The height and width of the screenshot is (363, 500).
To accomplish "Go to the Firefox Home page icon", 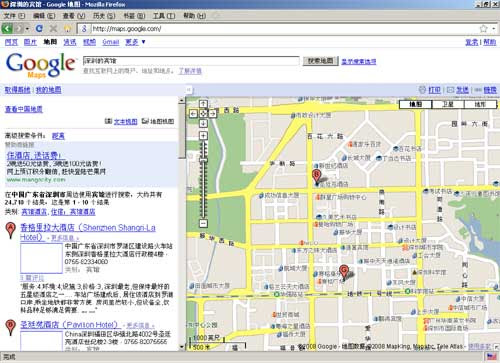I will (68, 28).
